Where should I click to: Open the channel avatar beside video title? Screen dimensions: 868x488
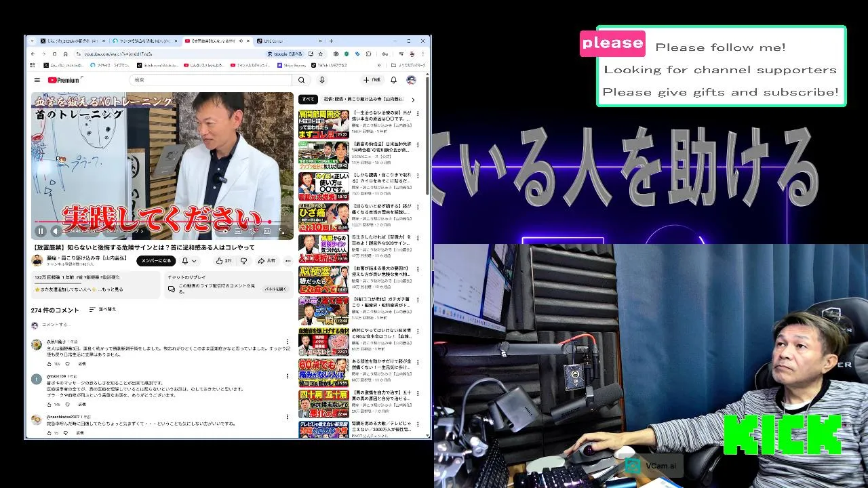[x=37, y=260]
